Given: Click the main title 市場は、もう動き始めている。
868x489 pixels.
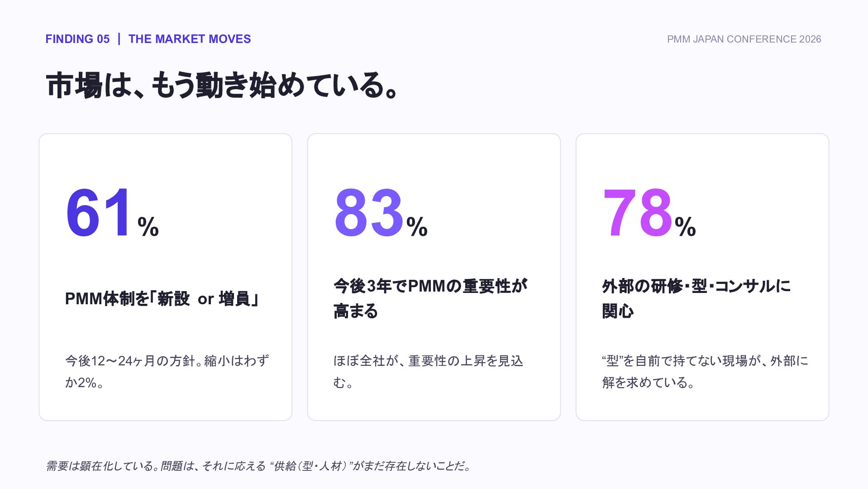Looking at the screenshot, I should pos(222,85).
